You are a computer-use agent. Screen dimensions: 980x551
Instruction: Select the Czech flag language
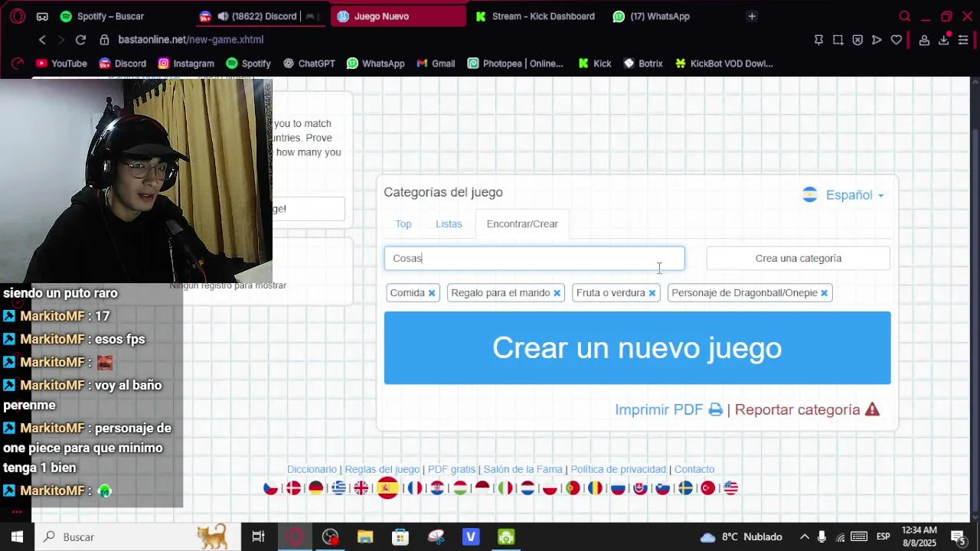(x=271, y=488)
